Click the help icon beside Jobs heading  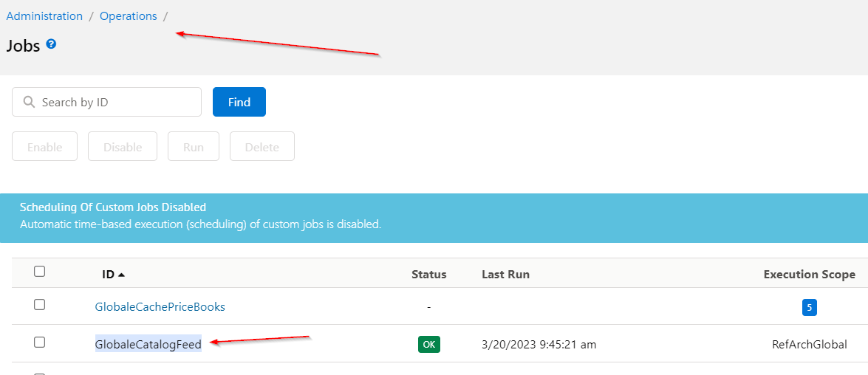[51, 44]
